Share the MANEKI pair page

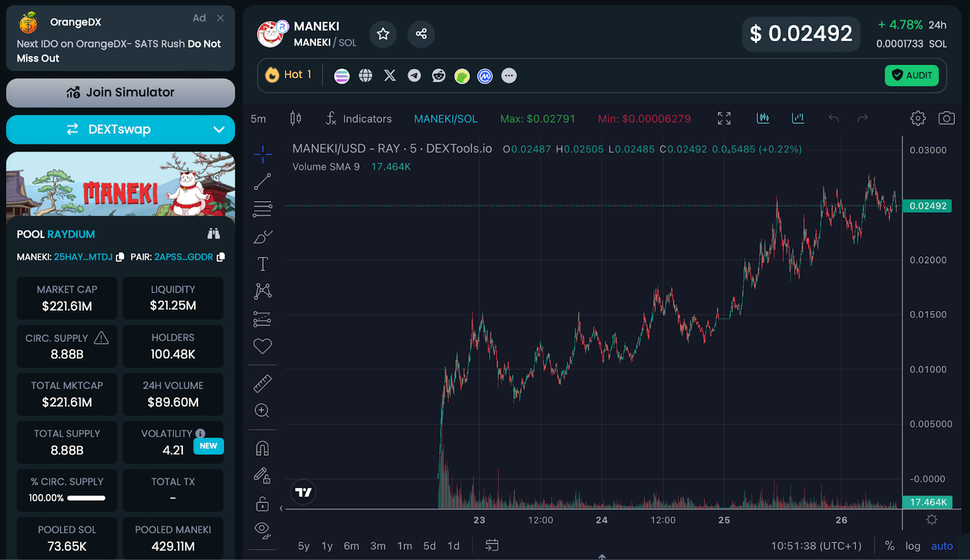421,34
